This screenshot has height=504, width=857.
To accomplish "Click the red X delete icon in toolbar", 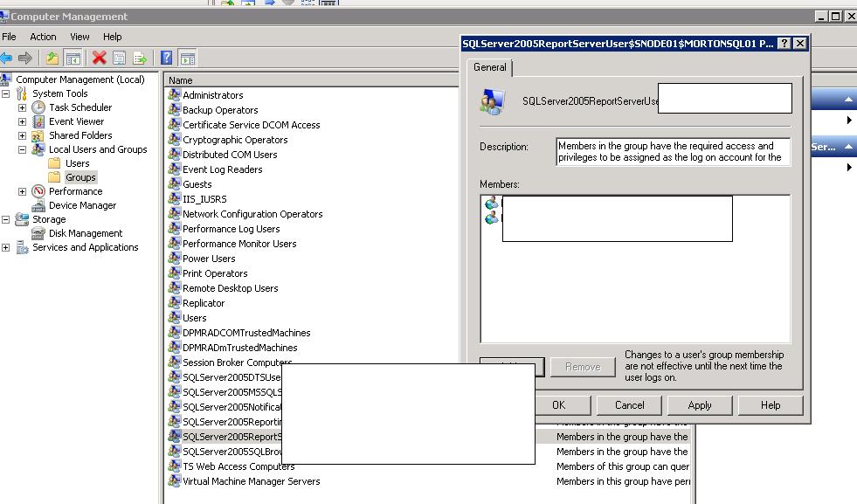I will [99, 59].
